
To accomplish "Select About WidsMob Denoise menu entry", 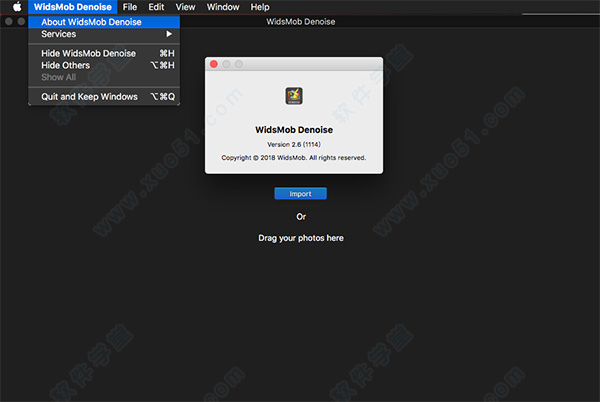I will tap(104, 22).
